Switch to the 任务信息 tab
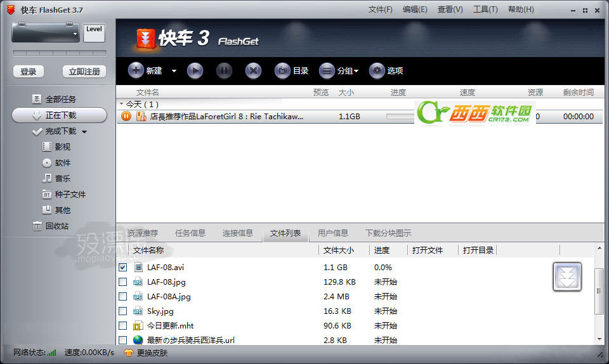Screen dimensions: 609x364 [x=190, y=233]
